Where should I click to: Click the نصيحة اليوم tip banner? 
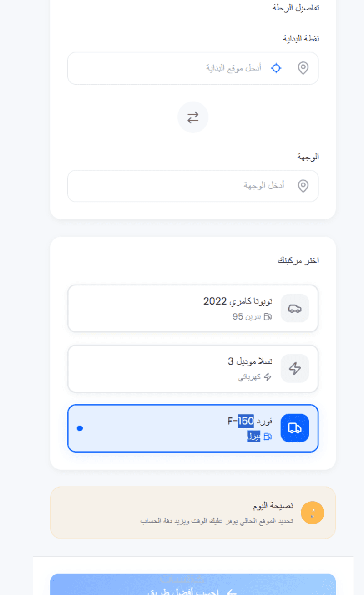tap(193, 513)
